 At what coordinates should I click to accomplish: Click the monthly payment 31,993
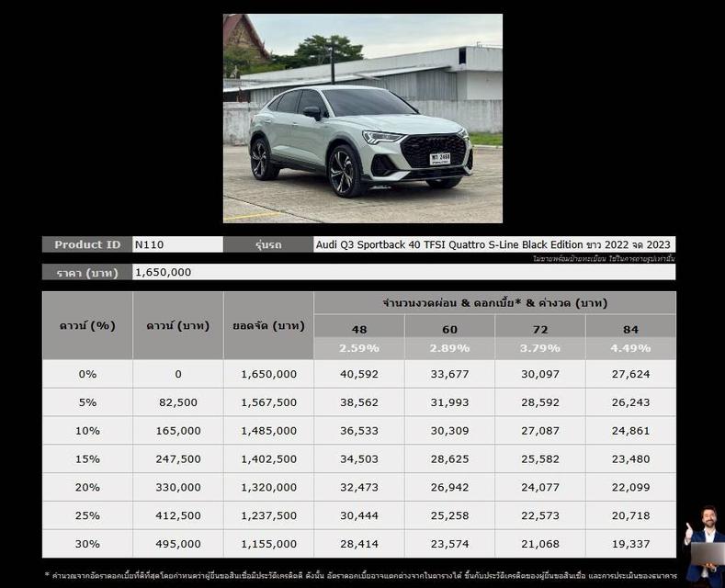point(449,402)
